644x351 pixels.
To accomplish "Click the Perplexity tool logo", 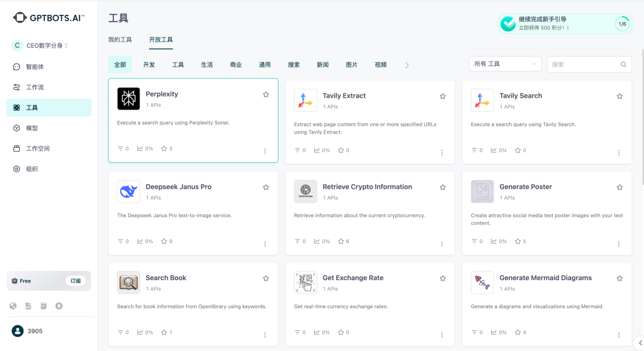I will [x=128, y=98].
